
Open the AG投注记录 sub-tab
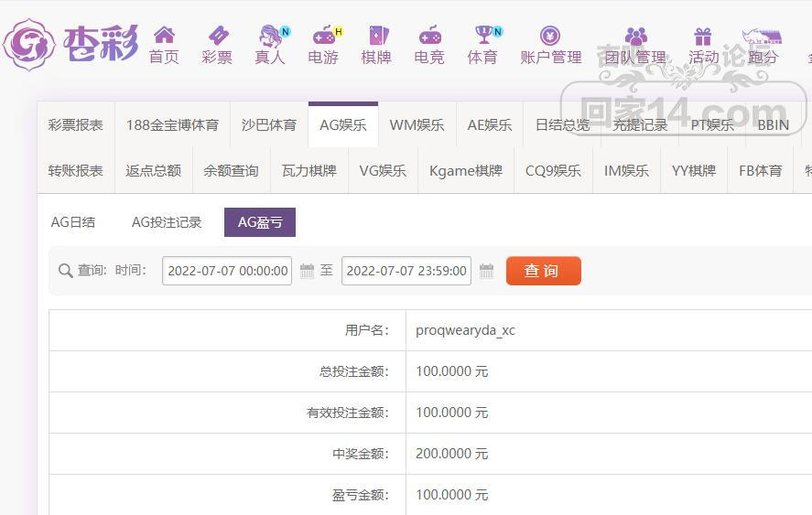pyautogui.click(x=167, y=222)
